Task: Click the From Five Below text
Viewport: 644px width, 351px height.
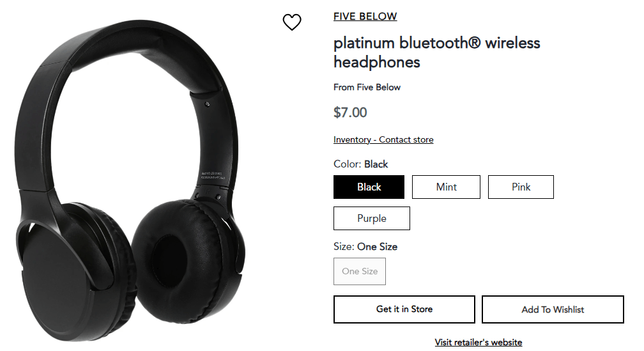Action: click(x=367, y=87)
